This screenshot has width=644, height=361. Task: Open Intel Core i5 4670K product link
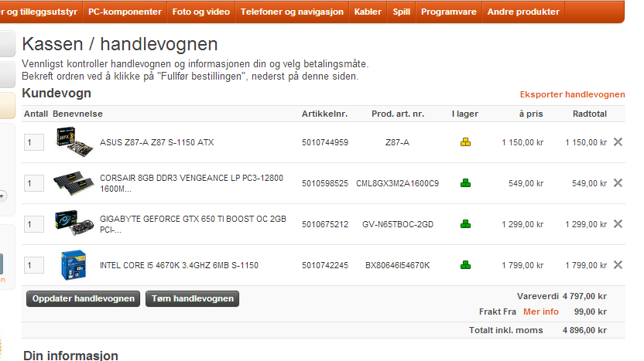point(179,265)
